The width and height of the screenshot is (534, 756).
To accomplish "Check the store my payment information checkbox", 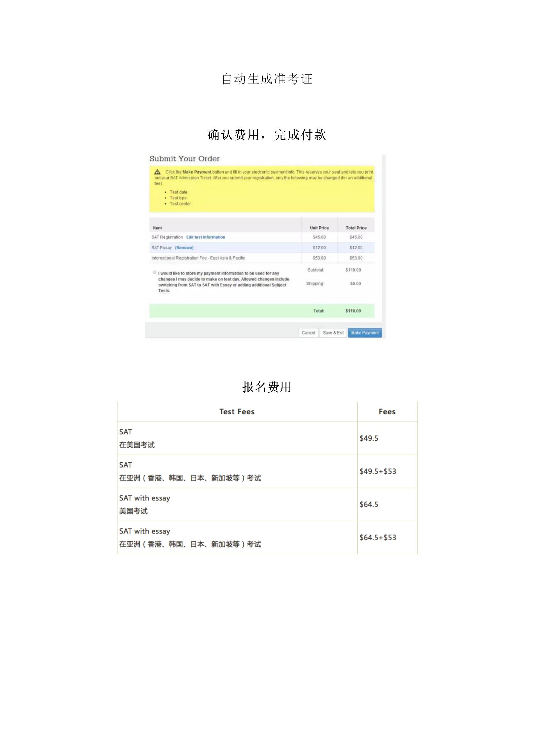I will (x=155, y=272).
